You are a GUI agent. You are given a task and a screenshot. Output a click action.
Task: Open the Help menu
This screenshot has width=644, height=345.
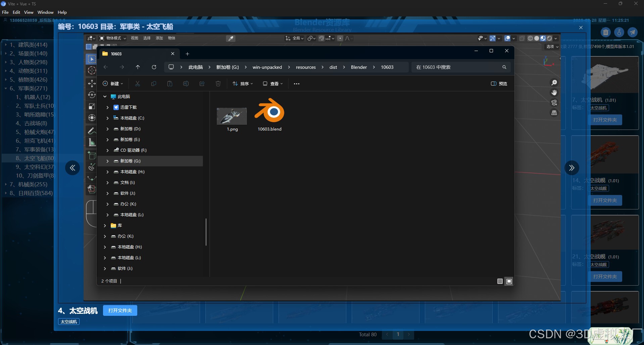(62, 12)
